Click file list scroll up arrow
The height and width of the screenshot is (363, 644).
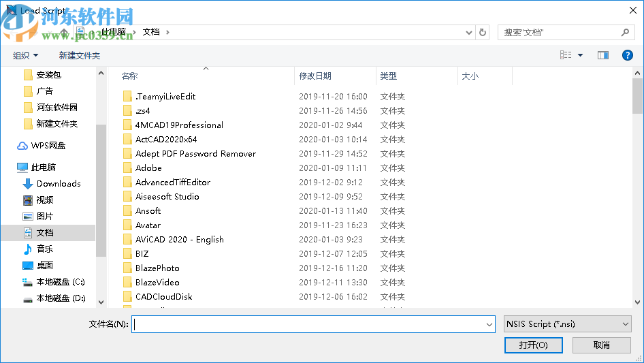tap(637, 73)
